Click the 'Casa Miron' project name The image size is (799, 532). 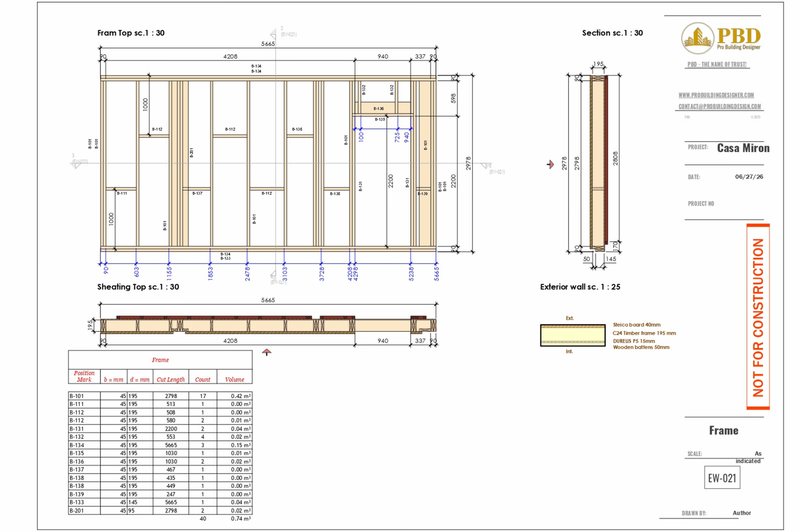pos(743,148)
